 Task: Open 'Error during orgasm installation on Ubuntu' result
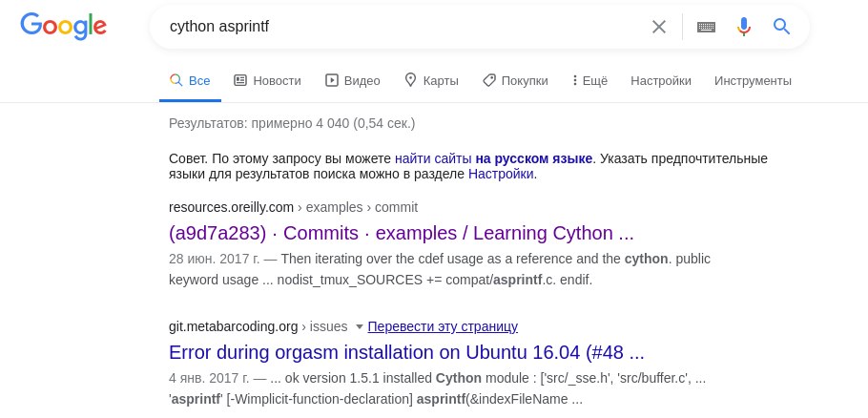(x=407, y=353)
